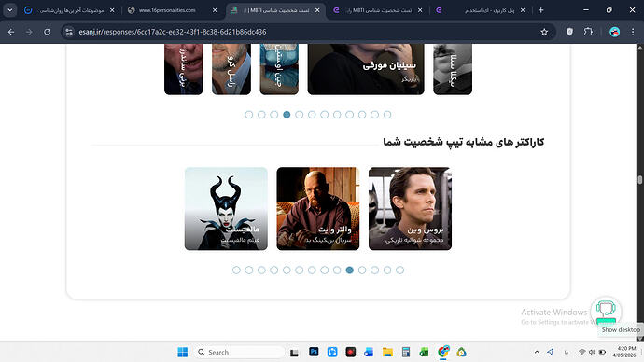Click the address bar URL

tap(173, 32)
